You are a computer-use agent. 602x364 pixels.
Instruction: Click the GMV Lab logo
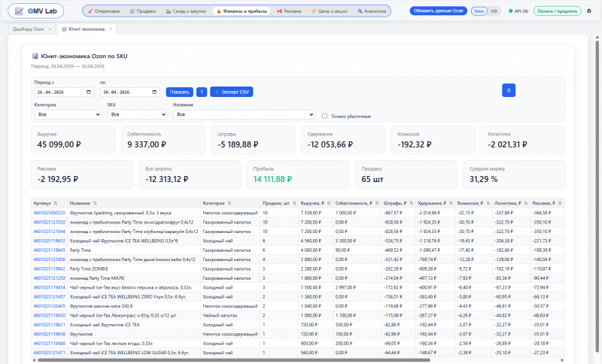(x=35, y=11)
